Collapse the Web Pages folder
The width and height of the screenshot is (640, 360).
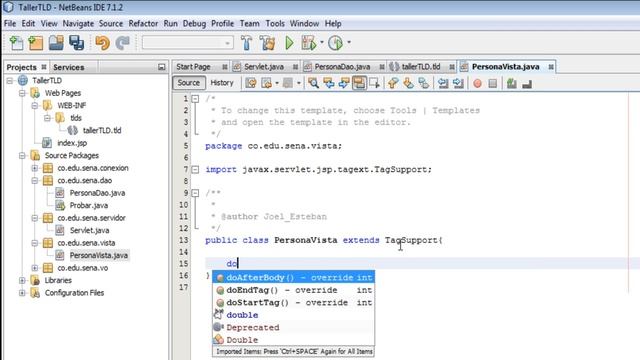coord(22,93)
